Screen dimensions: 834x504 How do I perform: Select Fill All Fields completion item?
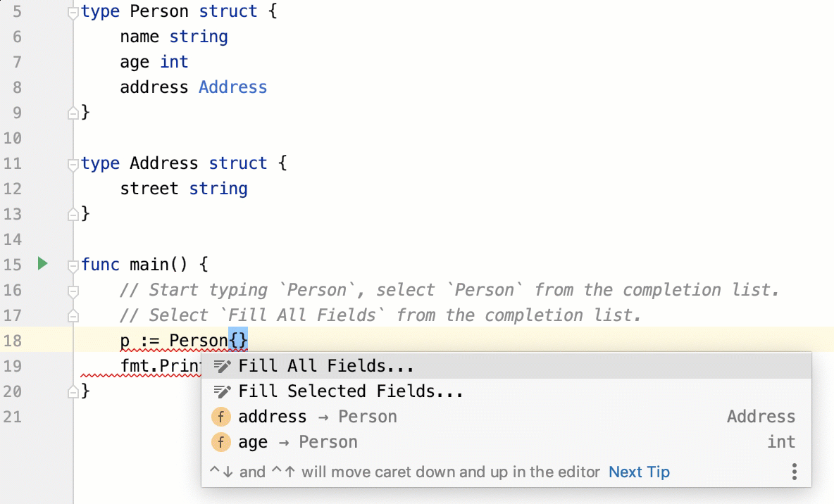tap(325, 366)
